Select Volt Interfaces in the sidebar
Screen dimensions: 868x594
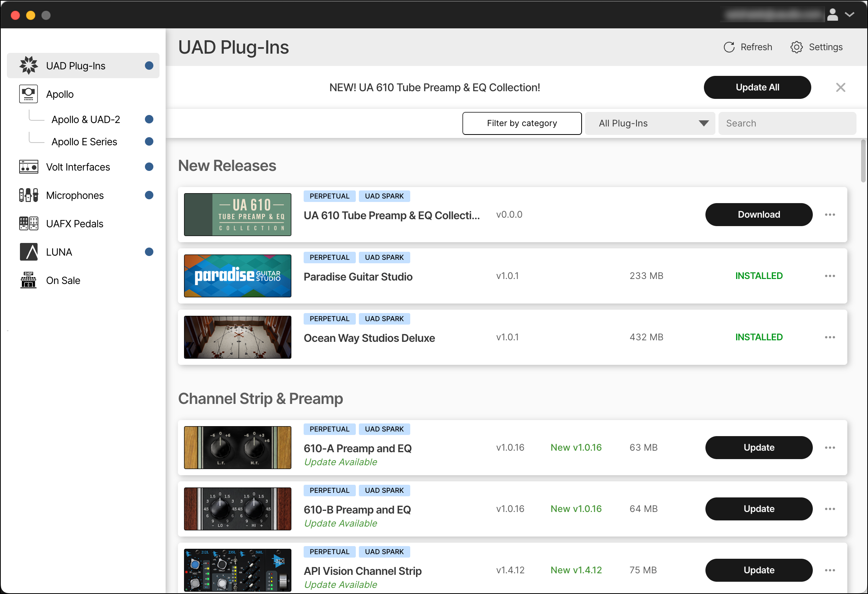78,167
